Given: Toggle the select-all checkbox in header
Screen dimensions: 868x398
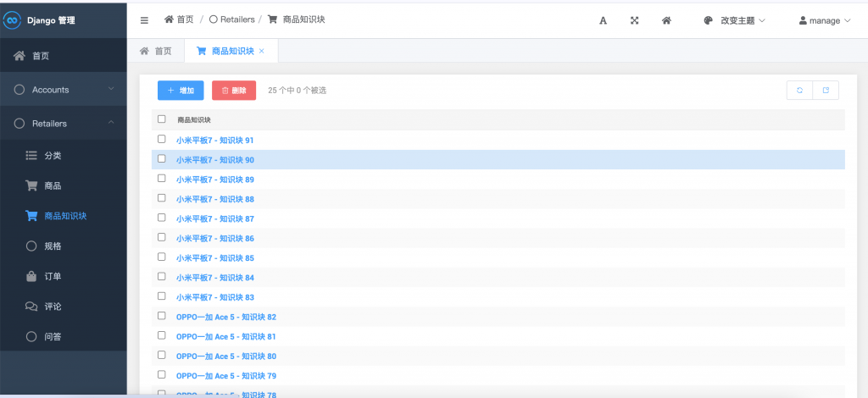Looking at the screenshot, I should click(x=162, y=119).
